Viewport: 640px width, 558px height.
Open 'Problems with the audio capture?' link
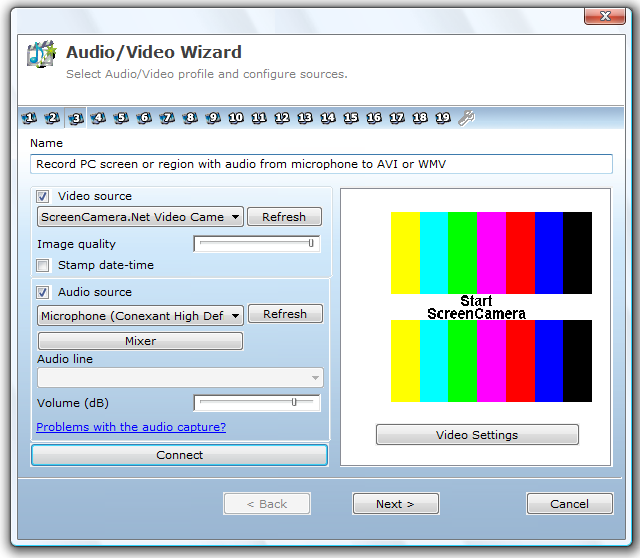click(131, 427)
